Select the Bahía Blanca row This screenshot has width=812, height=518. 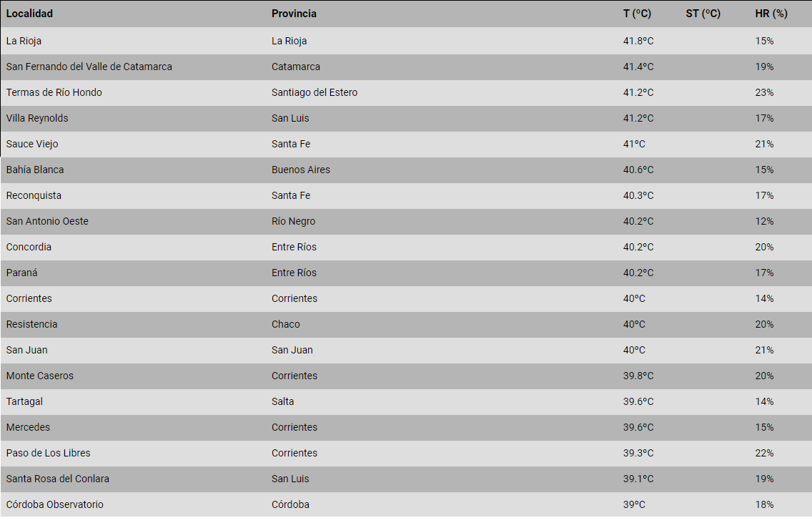pyautogui.click(x=35, y=170)
